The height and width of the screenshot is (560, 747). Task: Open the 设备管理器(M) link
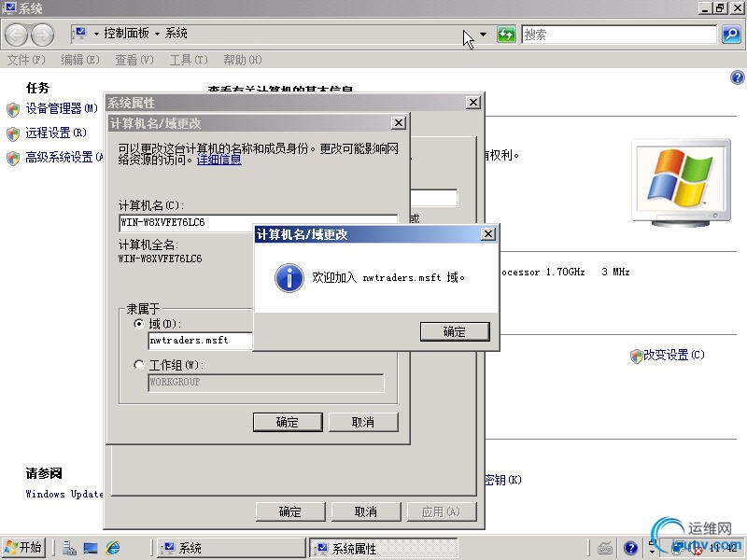point(62,109)
